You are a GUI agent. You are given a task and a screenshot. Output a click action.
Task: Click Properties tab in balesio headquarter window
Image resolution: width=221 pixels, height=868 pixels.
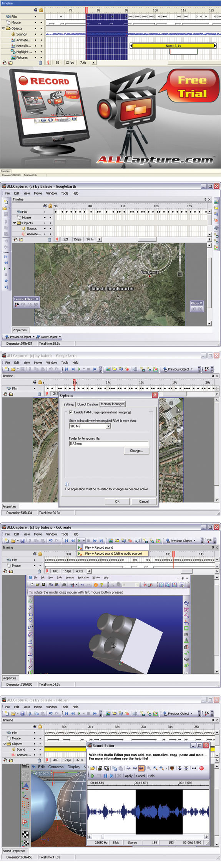pos(20,330)
